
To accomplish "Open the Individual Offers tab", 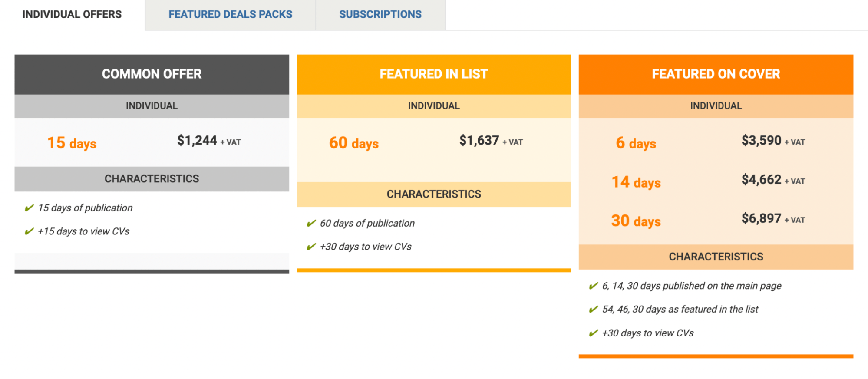I will pyautogui.click(x=72, y=14).
